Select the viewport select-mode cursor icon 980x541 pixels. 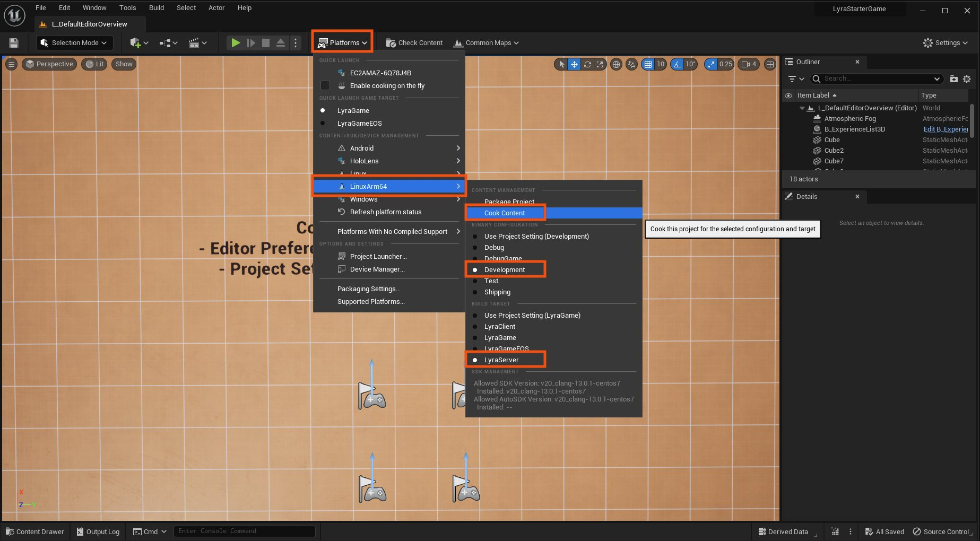(561, 64)
